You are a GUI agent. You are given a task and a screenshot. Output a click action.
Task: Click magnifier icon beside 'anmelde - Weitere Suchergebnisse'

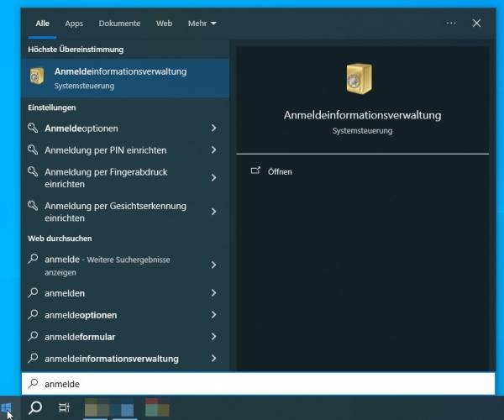pyautogui.click(x=33, y=259)
